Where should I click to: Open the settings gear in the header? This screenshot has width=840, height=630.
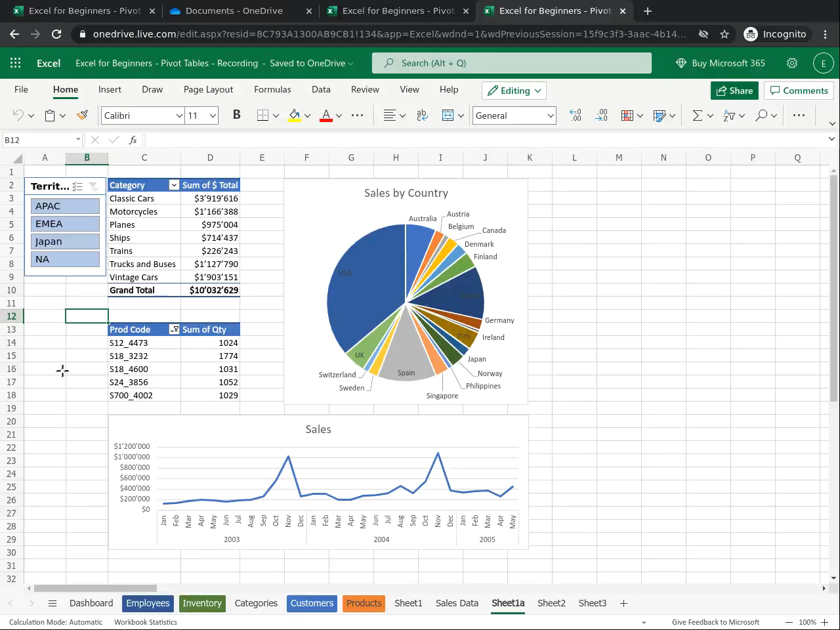click(x=792, y=63)
